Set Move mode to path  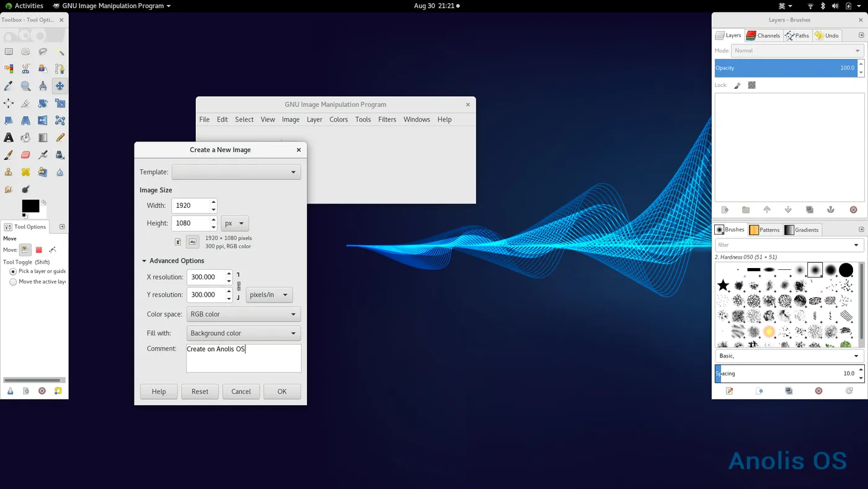coord(52,249)
